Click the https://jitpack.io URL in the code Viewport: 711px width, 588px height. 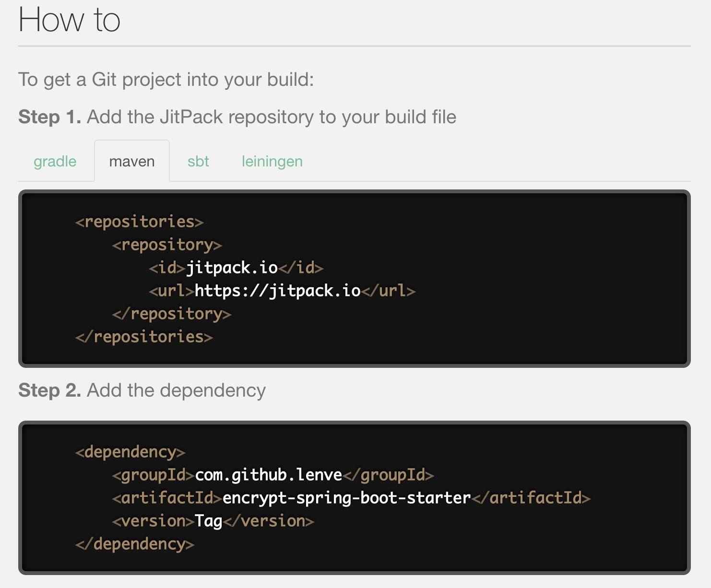pos(277,290)
